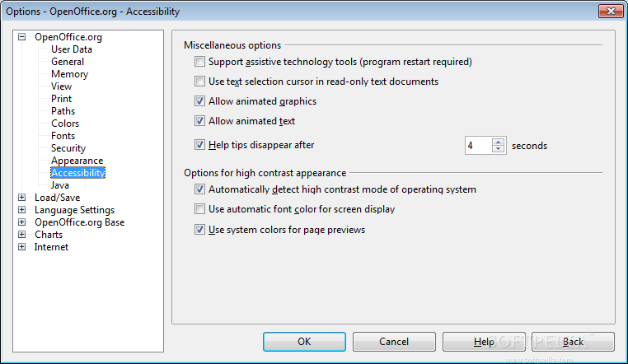628x364 pixels.
Task: Collapse the OpenOffice.org tree node
Action: [22, 37]
